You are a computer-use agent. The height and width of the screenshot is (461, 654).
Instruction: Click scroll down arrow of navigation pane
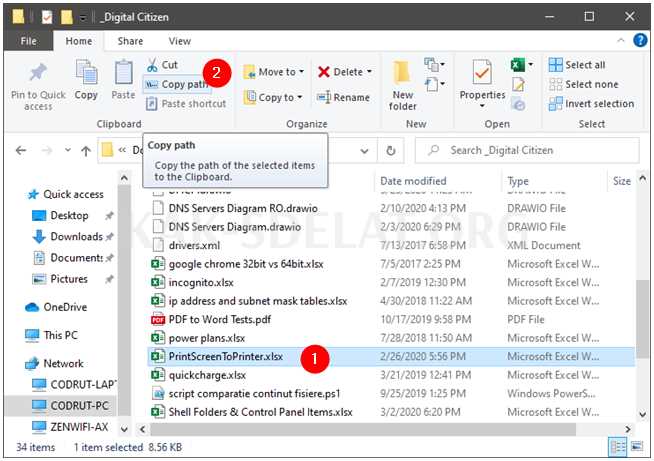pyautogui.click(x=124, y=428)
